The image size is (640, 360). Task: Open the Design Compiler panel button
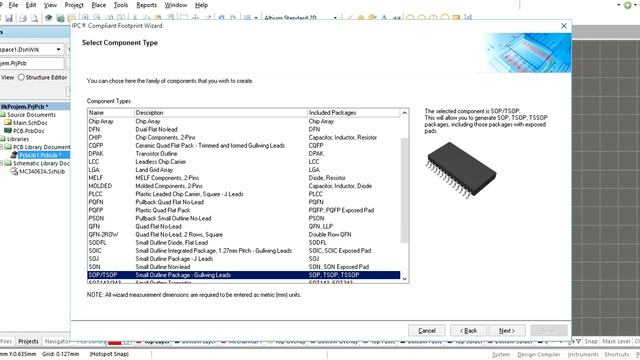(x=538, y=354)
